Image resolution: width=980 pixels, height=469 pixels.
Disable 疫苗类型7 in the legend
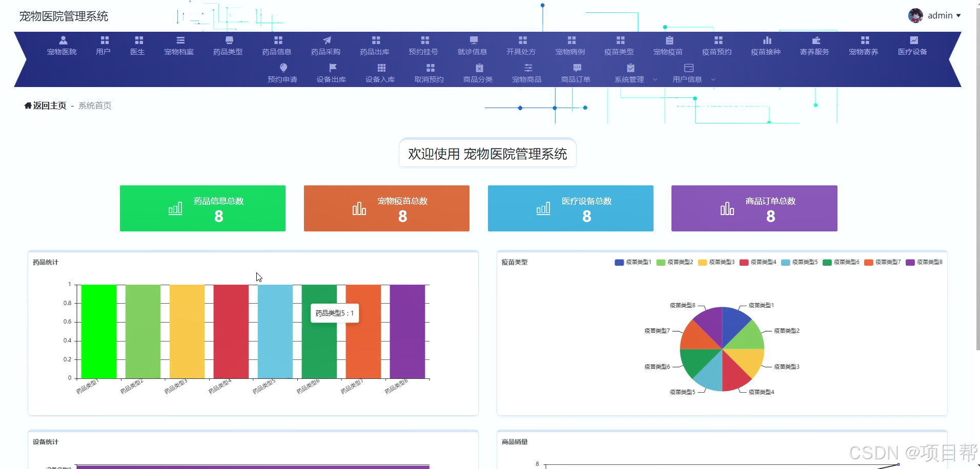883,262
